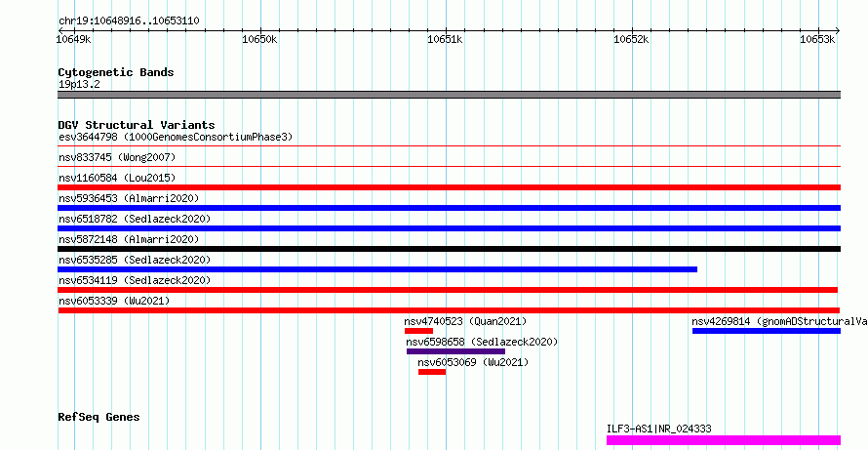Image resolution: width=868 pixels, height=450 pixels.
Task: Open the DGV Structural Variants track heading
Action: click(x=137, y=125)
